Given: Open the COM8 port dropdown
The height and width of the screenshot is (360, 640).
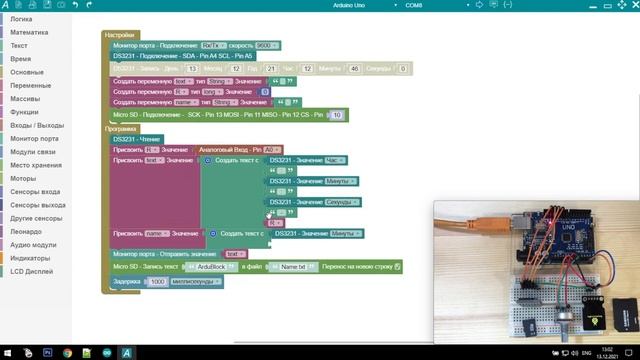Looking at the screenshot, I should point(437,5).
